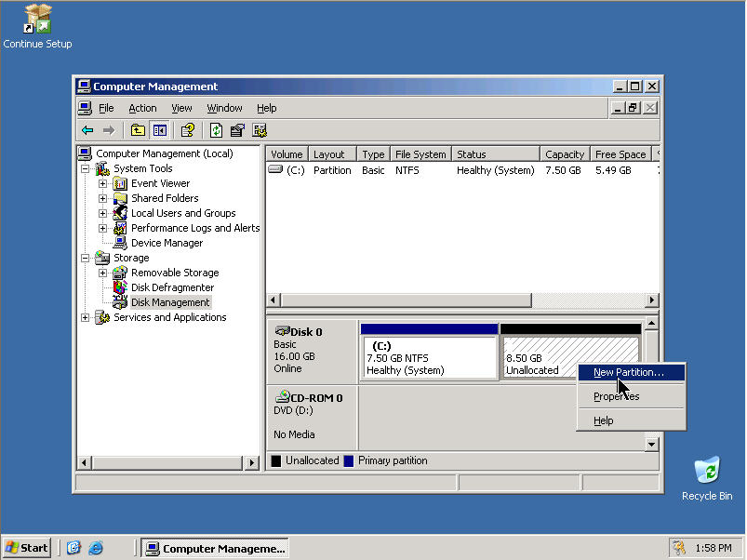Image resolution: width=747 pixels, height=560 pixels.
Task: Open the Action menu
Action: [x=142, y=108]
